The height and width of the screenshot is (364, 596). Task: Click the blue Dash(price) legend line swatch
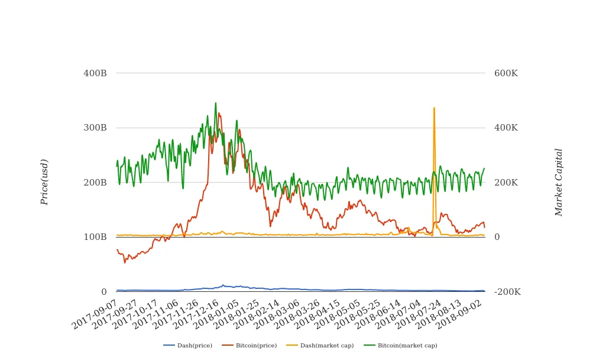[x=169, y=345]
